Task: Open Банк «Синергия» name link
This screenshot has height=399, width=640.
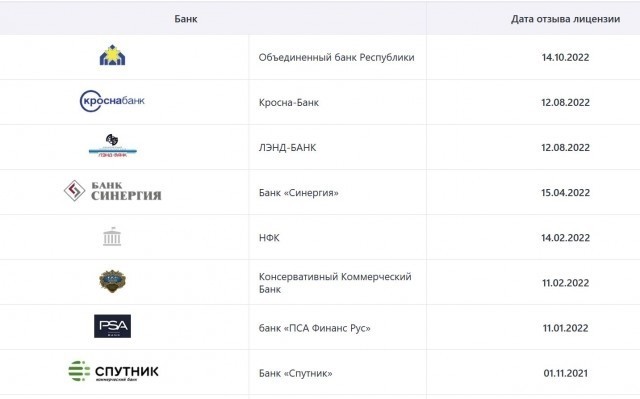Action: point(298,193)
